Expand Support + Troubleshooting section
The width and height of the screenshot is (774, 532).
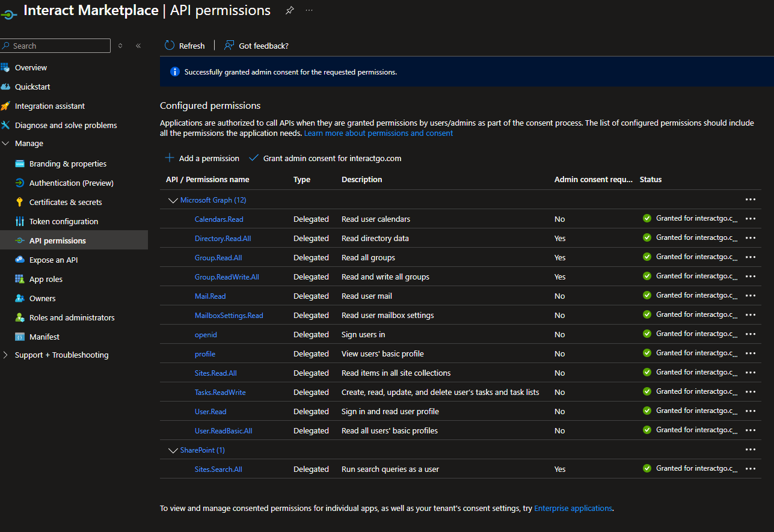(6, 355)
